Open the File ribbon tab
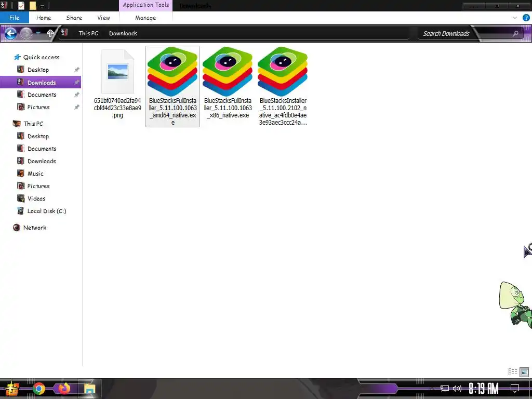This screenshot has height=399, width=532. [x=14, y=18]
